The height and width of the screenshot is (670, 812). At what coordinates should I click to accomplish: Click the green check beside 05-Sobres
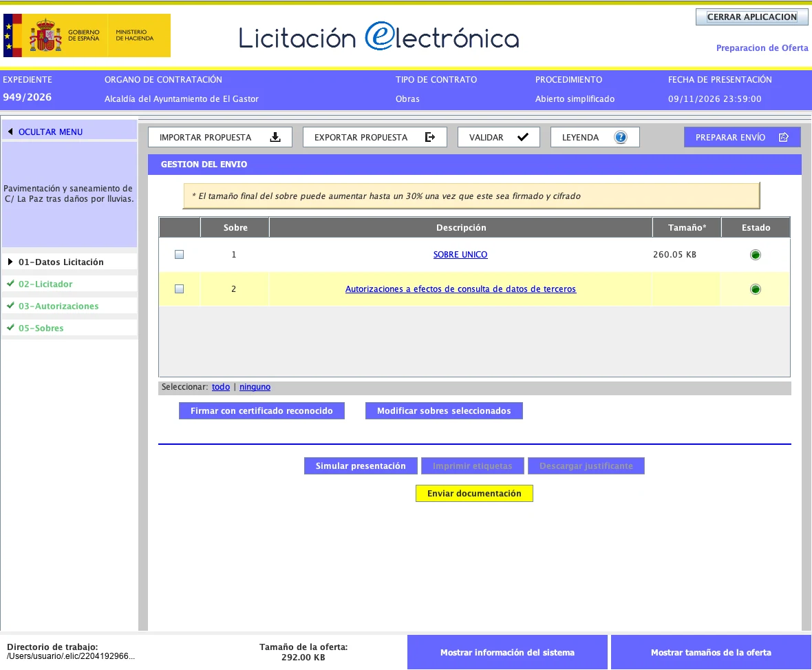10,328
